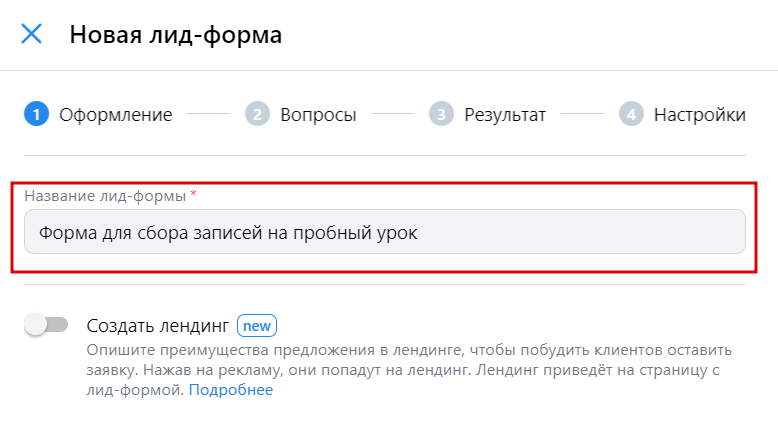778x423 pixels.
Task: Click the step 2 number circle
Action: (258, 114)
